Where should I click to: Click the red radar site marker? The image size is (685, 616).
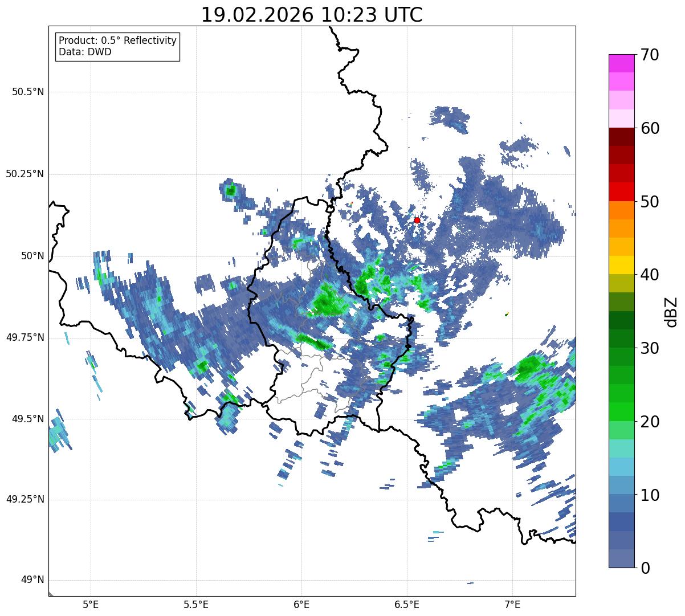click(x=417, y=220)
